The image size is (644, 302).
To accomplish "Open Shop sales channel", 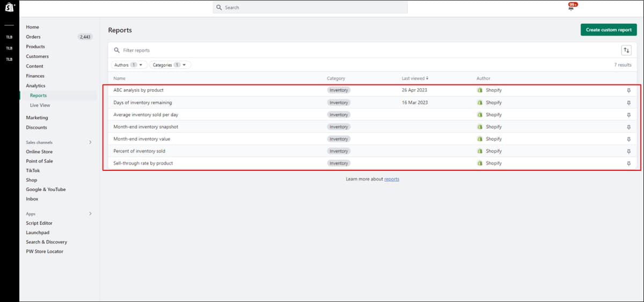I will (x=31, y=180).
